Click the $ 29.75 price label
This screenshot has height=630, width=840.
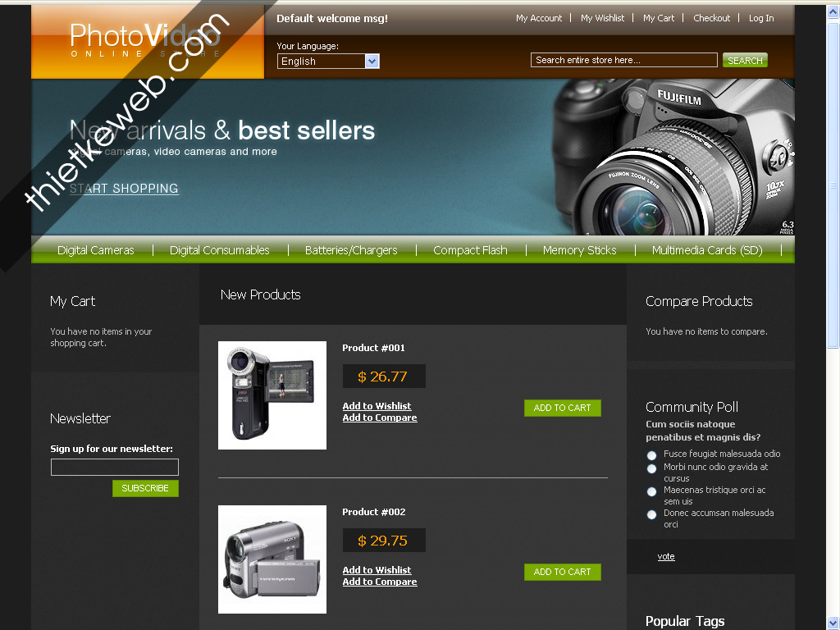tap(384, 540)
